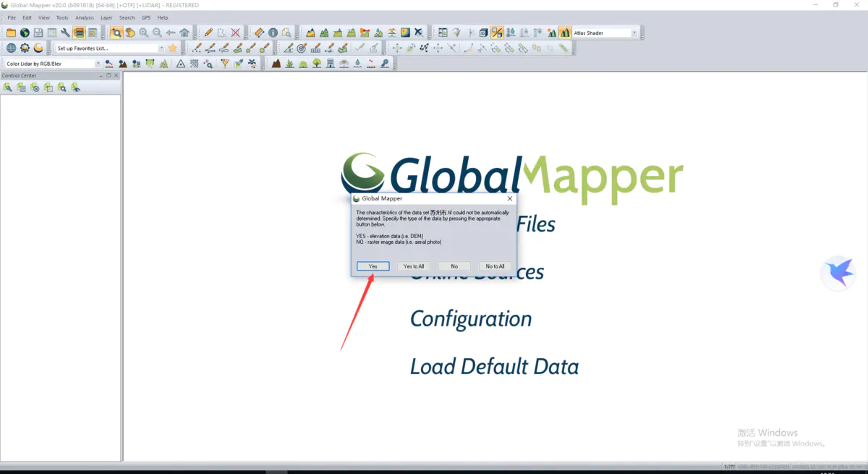Open the Layer menu

point(106,17)
